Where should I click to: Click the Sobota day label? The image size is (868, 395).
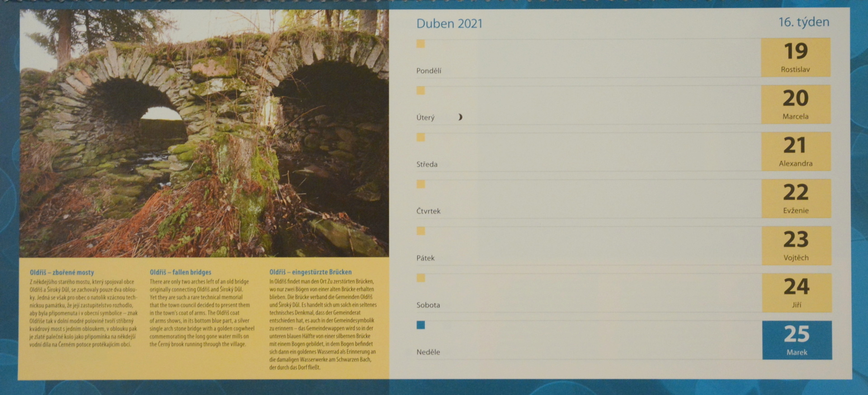tap(428, 305)
